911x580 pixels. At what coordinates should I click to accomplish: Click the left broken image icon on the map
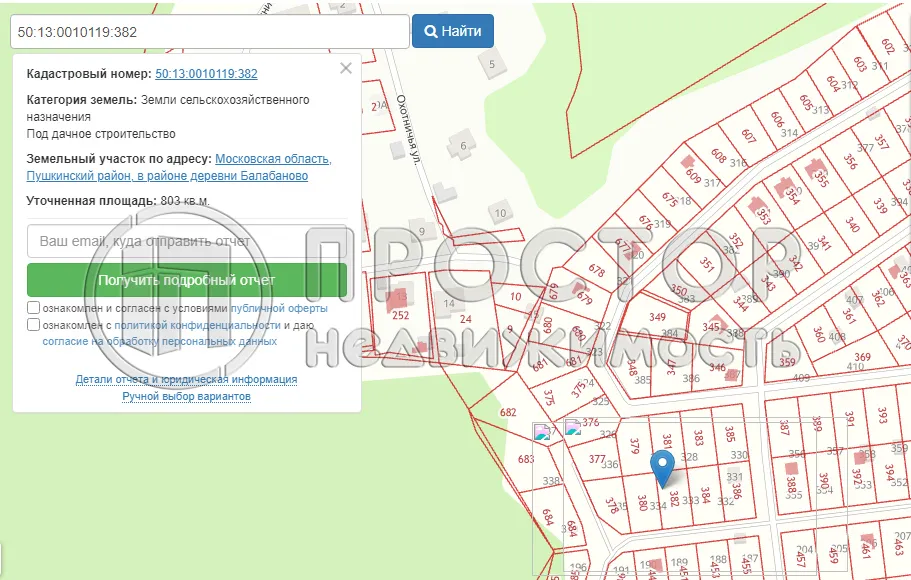click(x=543, y=432)
